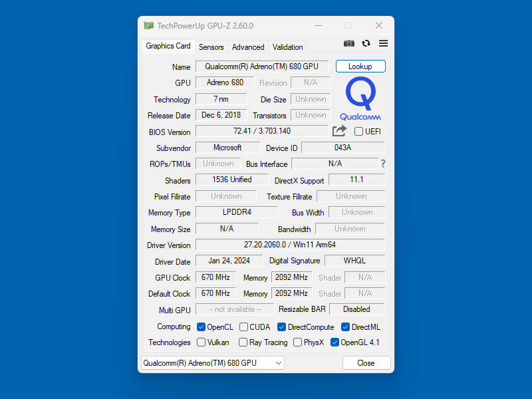
Task: Click the question mark next to Bus Interface
Action: [384, 164]
